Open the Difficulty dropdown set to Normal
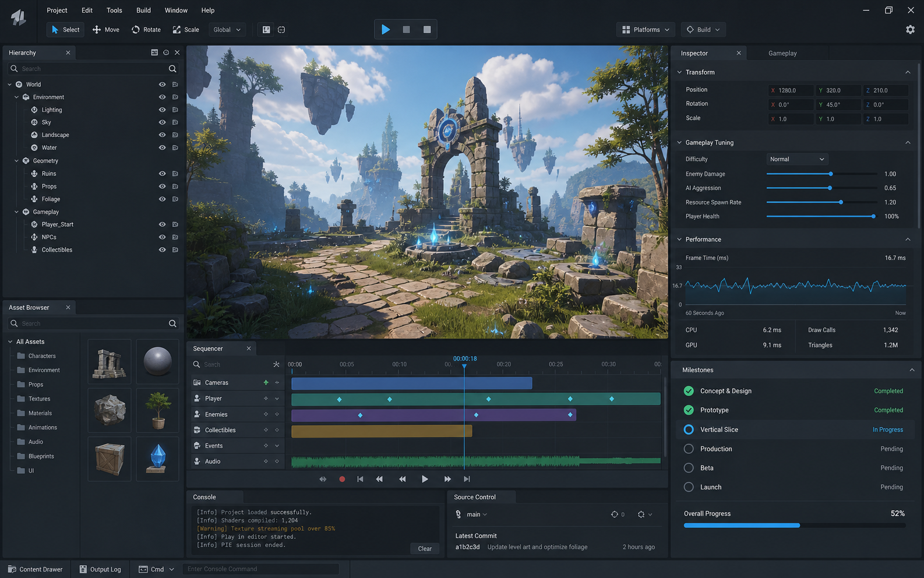Screen dimensions: 924x578 pos(797,159)
